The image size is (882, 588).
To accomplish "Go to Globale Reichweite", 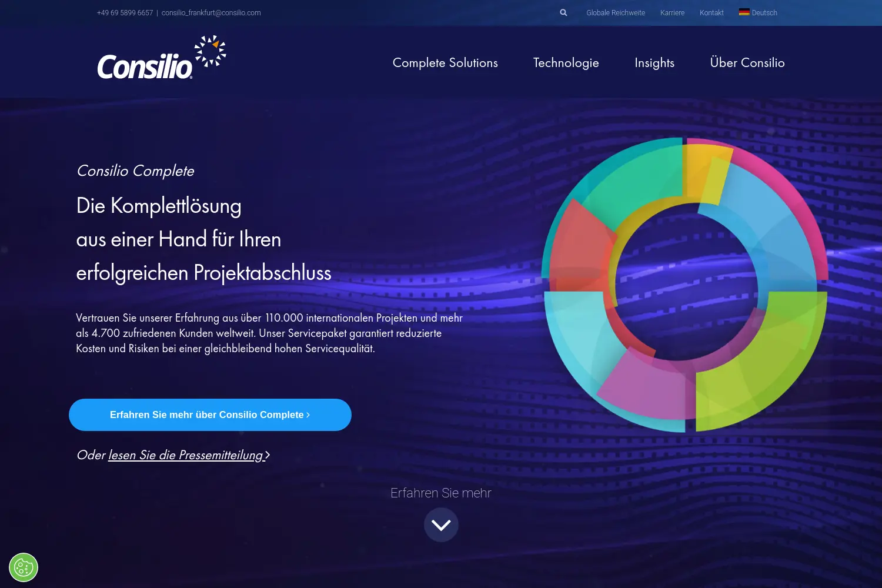I will (x=616, y=12).
